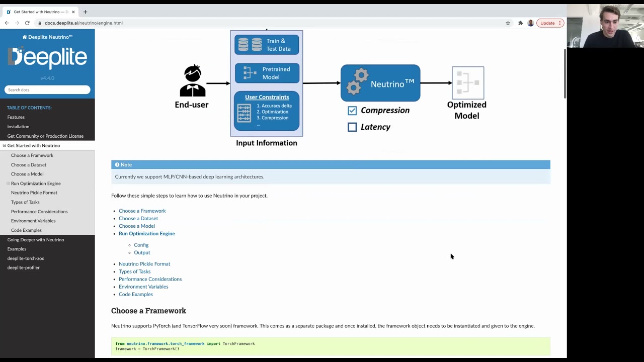Bookmark this page with star icon
Viewport: 644px width, 362px height.
(508, 23)
